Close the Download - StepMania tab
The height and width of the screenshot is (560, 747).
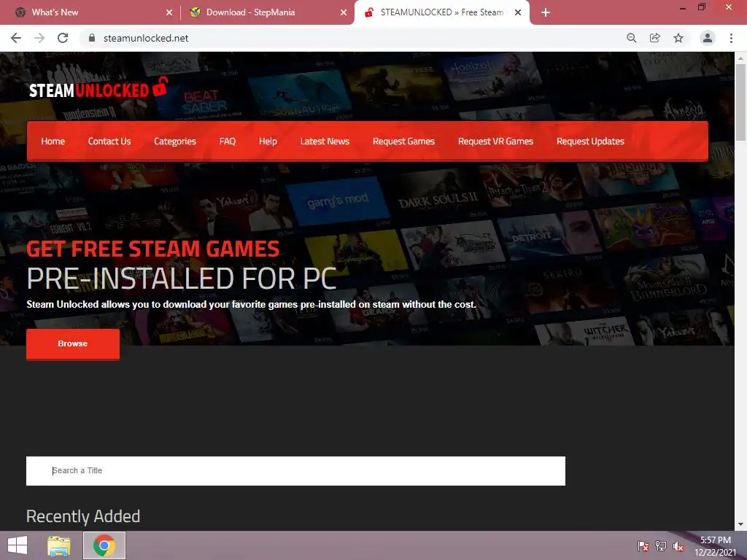click(x=344, y=12)
